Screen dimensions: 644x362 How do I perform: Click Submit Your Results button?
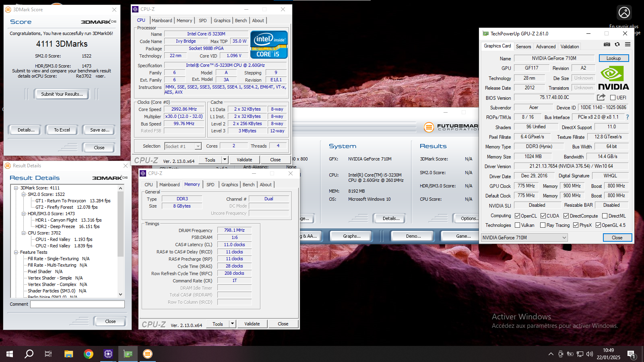pyautogui.click(x=62, y=94)
